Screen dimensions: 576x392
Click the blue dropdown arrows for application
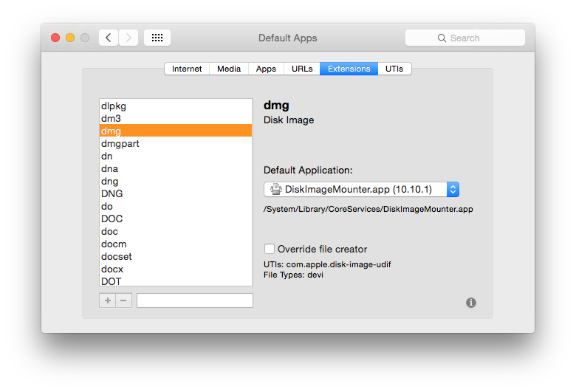pyautogui.click(x=453, y=190)
